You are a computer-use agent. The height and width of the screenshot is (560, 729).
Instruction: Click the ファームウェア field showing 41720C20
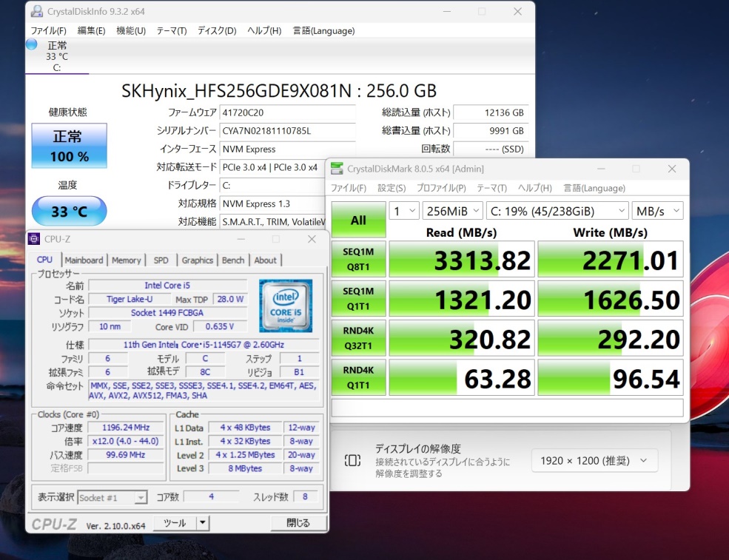287,112
